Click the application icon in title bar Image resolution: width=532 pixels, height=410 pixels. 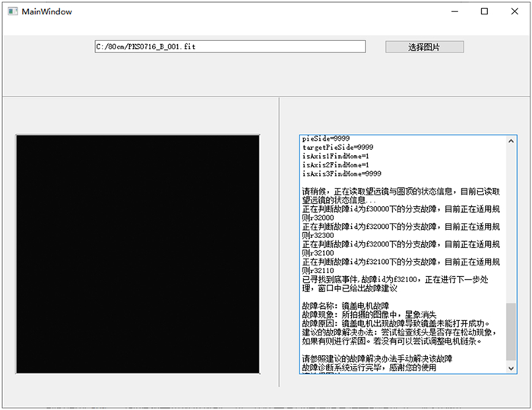click(x=11, y=12)
